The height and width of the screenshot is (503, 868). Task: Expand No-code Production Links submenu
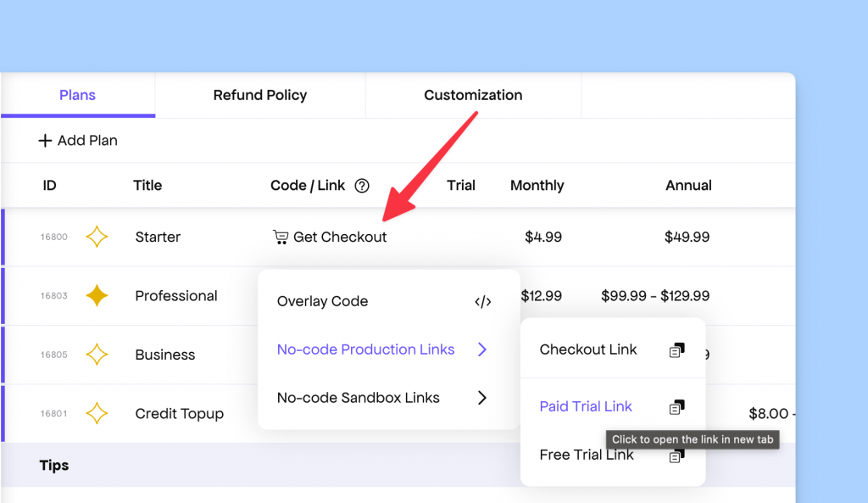click(x=366, y=349)
